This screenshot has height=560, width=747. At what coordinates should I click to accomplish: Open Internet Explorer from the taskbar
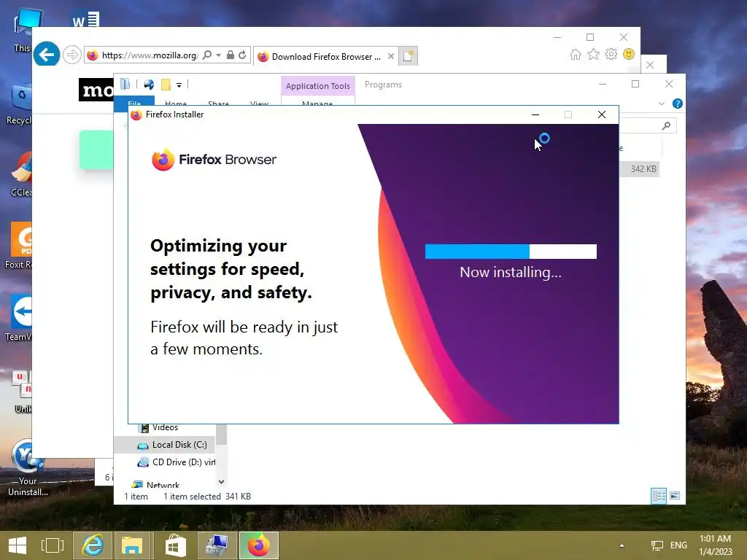(93, 545)
